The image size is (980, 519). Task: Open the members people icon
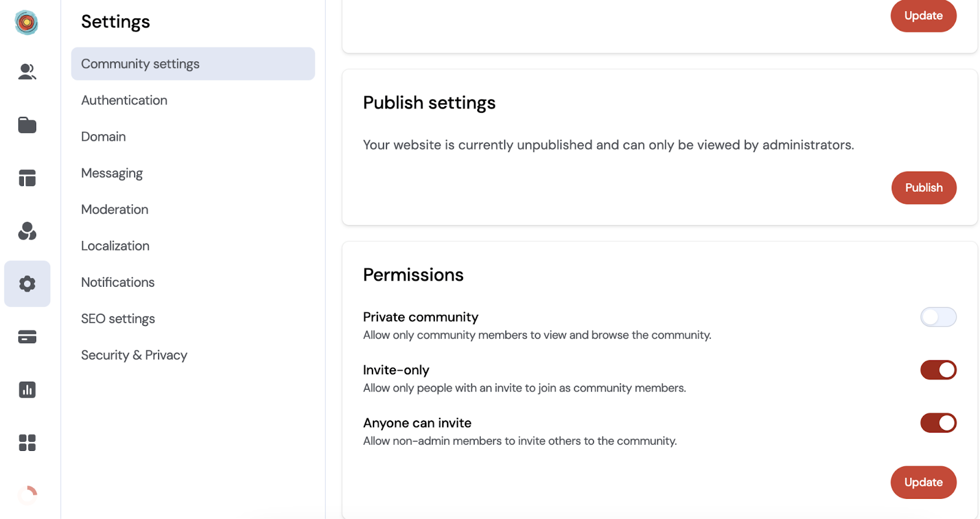tap(27, 72)
